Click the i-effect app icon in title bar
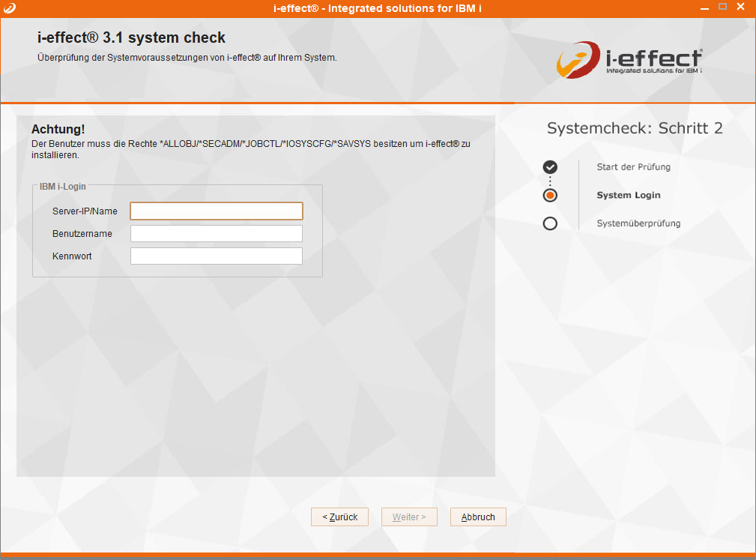Viewport: 756px width, 560px height. [x=9, y=7]
